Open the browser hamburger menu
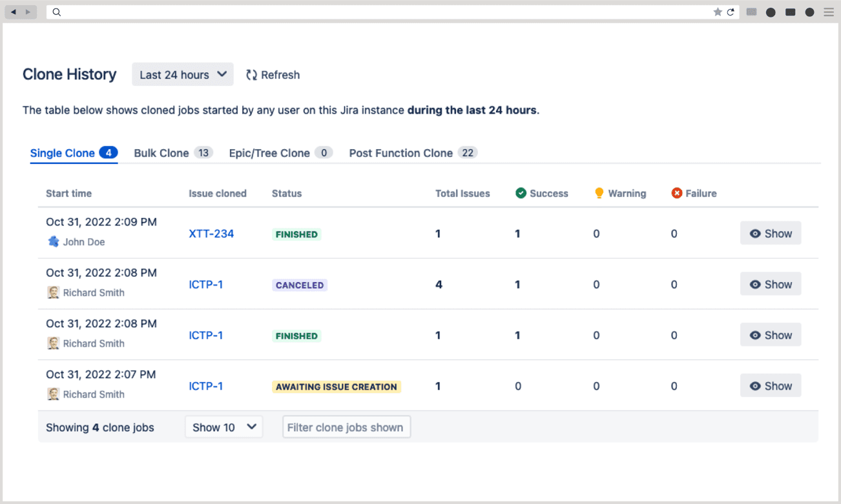 (829, 11)
